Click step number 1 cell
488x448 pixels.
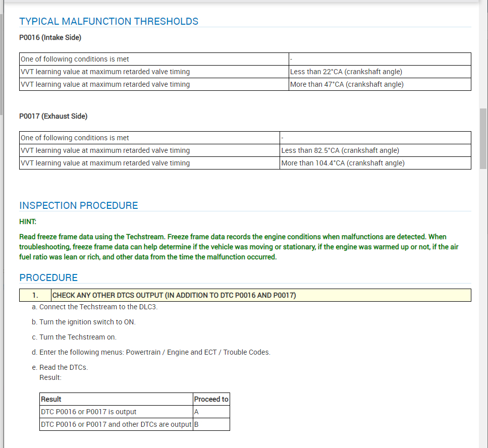coord(35,295)
